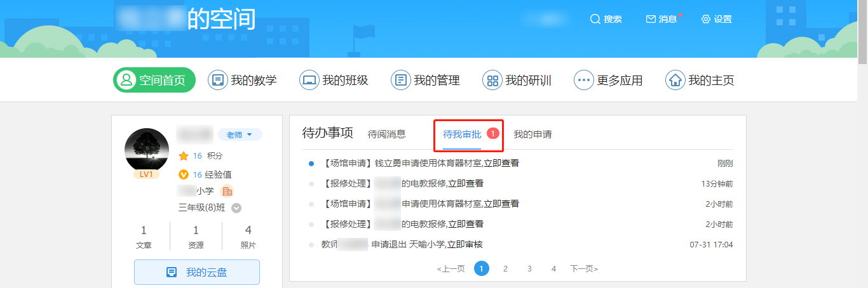Switch to the 我的申请 tab
This screenshot has width=868, height=288.
(x=532, y=134)
